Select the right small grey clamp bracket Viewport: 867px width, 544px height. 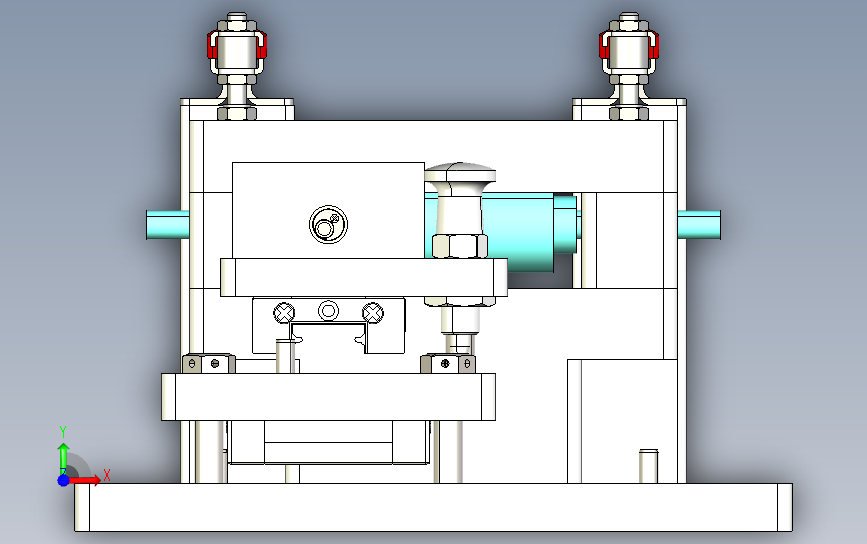pos(447,363)
